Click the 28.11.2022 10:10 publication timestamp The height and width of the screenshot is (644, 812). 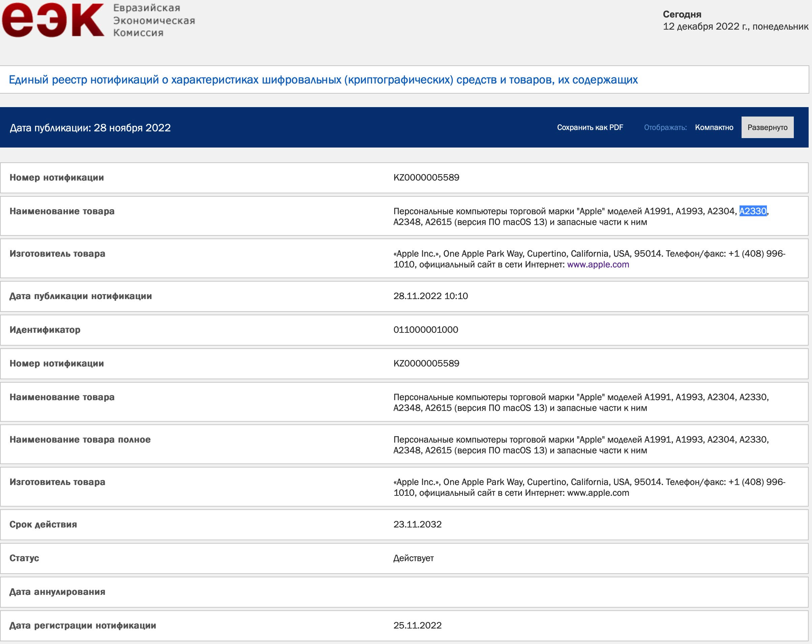pyautogui.click(x=431, y=296)
